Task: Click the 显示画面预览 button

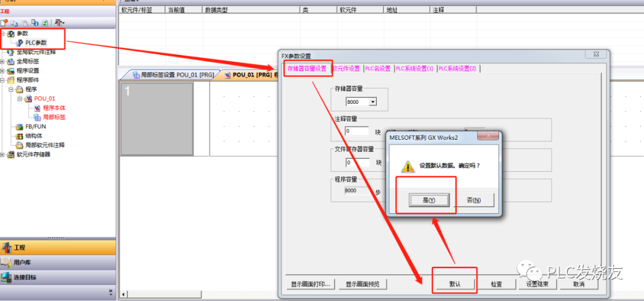Action: 363,284
